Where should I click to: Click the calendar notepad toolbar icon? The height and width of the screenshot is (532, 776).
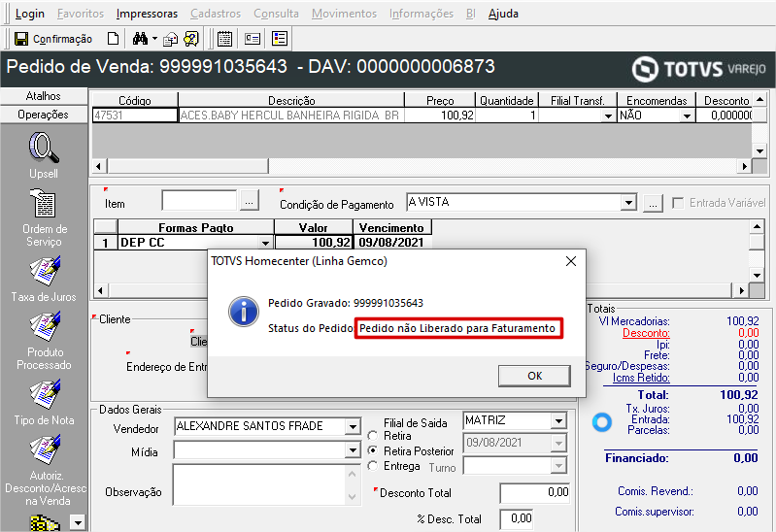tap(224, 39)
